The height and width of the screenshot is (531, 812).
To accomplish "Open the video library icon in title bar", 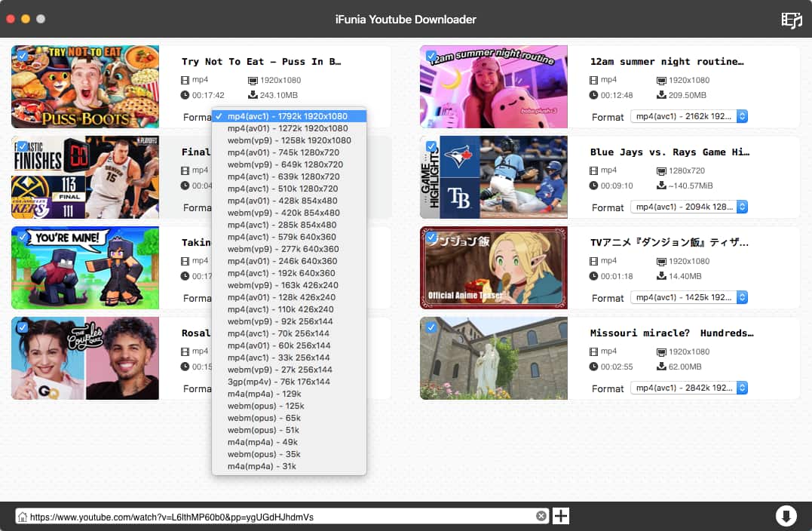I will pyautogui.click(x=791, y=20).
